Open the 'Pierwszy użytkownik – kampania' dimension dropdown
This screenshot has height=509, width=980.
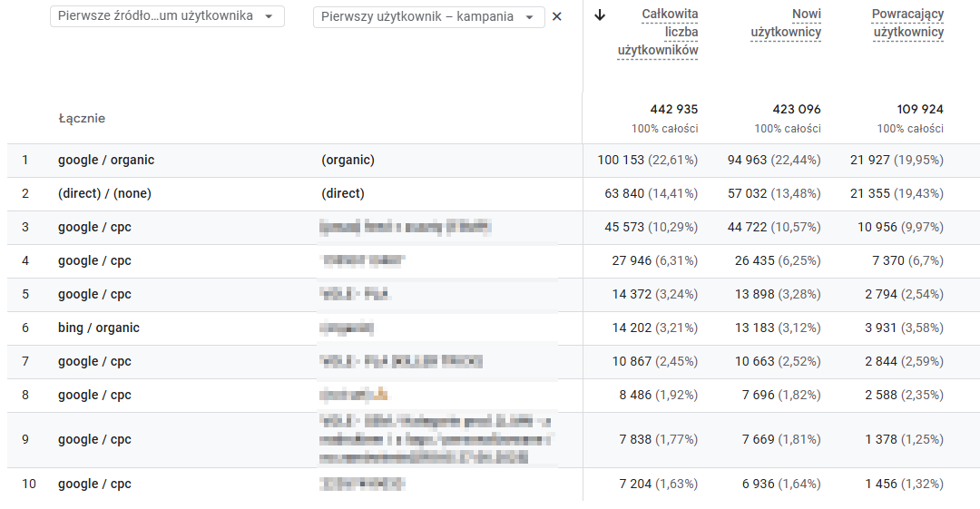click(428, 17)
